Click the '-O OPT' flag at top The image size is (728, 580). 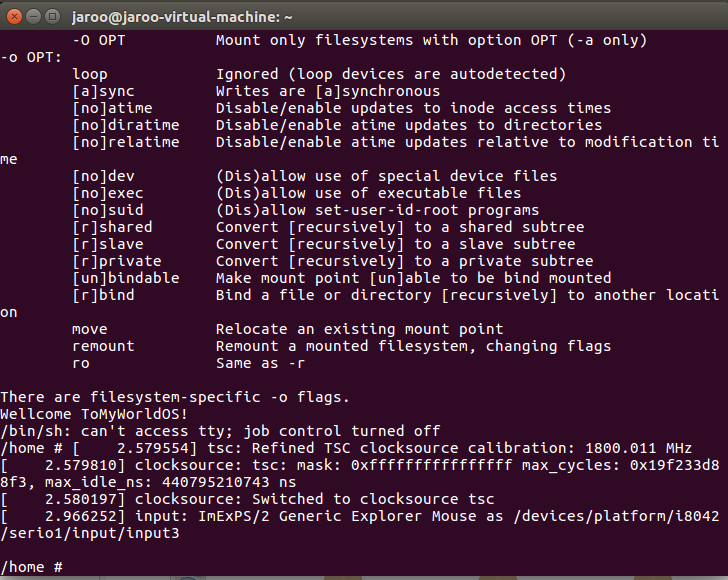[98, 40]
